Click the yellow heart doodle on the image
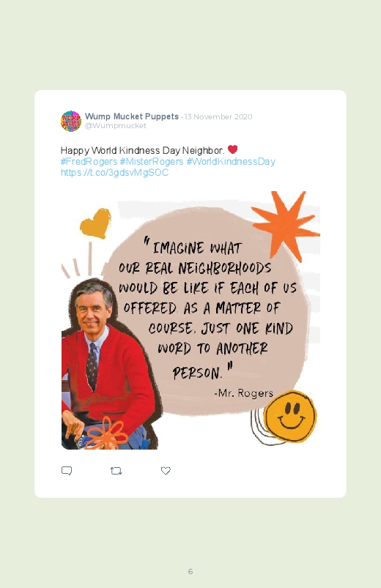The width and height of the screenshot is (381, 588). (96, 223)
